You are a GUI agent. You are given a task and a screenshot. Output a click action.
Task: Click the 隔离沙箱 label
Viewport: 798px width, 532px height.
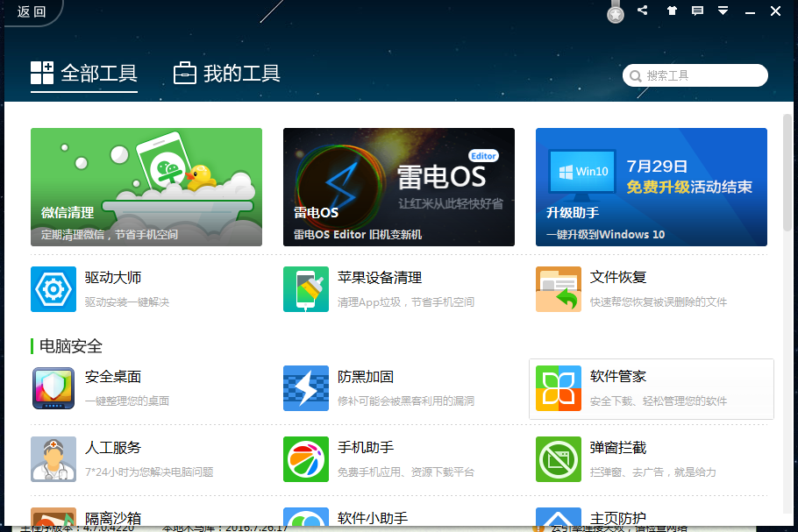point(113,518)
